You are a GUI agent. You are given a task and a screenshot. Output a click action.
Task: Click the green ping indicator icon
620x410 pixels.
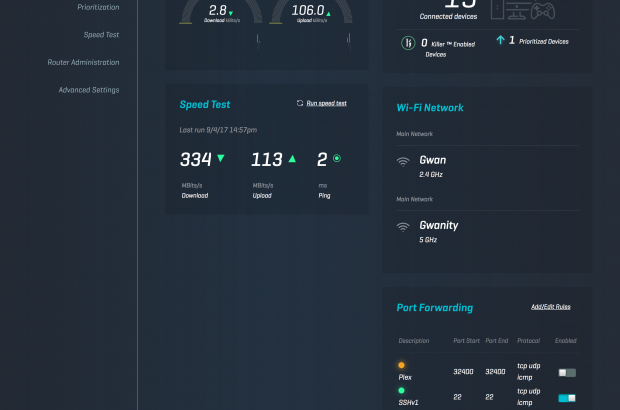(x=337, y=158)
